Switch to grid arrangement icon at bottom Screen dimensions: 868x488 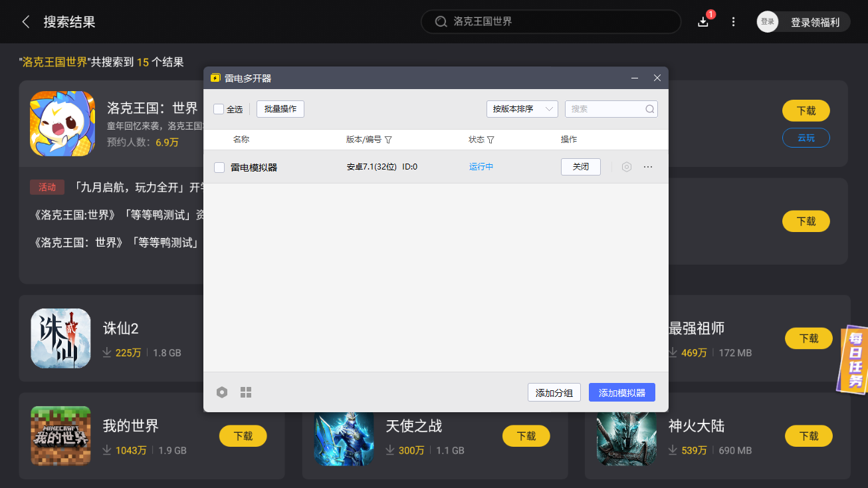coord(246,392)
